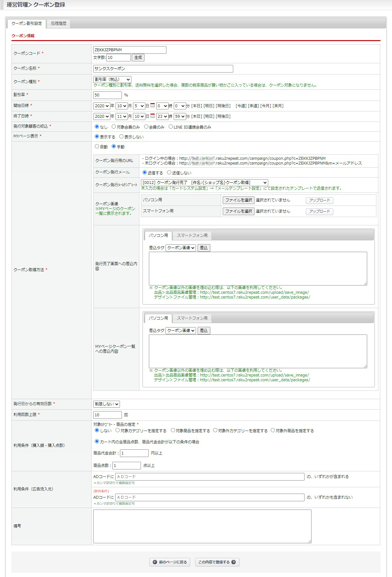The width and height of the screenshot is (392, 577).
Task: Open 差込タグ dropdown in MYページクーポン一覧 section
Action: click(181, 331)
